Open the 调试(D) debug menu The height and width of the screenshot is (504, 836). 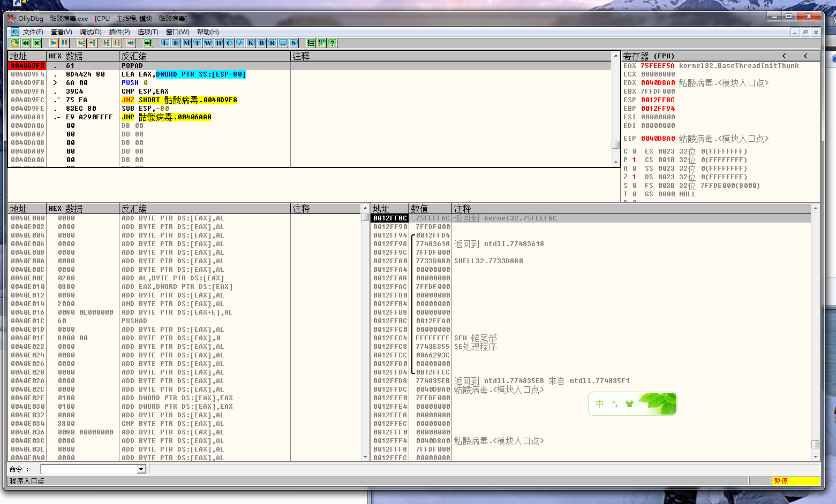[x=91, y=32]
